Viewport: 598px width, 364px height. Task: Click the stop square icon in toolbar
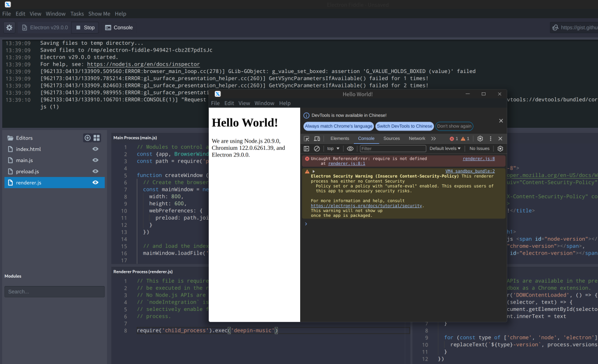(78, 28)
